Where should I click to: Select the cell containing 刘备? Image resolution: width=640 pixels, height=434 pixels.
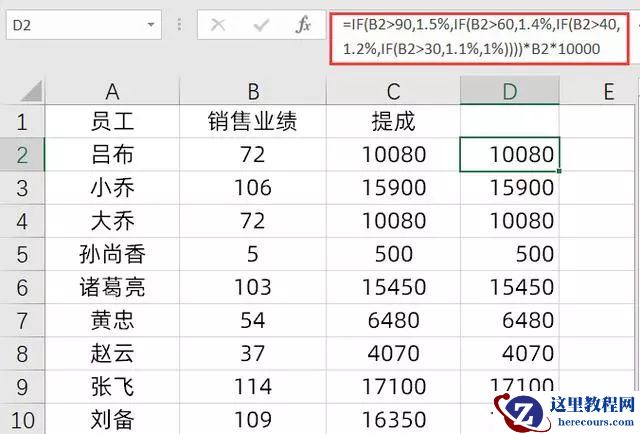[x=112, y=419]
